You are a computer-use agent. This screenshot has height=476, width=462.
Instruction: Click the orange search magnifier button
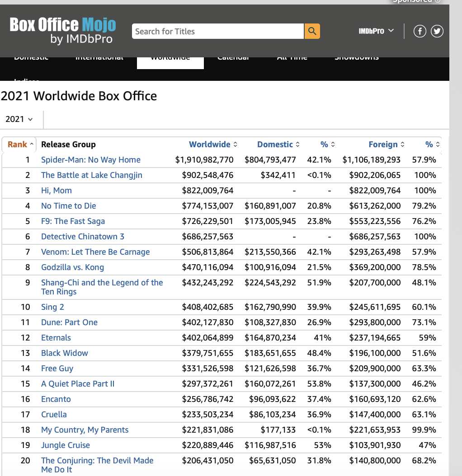(x=312, y=31)
